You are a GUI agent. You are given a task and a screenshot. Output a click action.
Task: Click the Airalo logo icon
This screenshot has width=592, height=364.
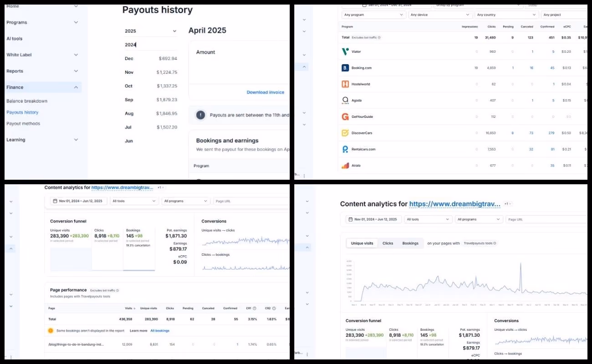pos(345,166)
